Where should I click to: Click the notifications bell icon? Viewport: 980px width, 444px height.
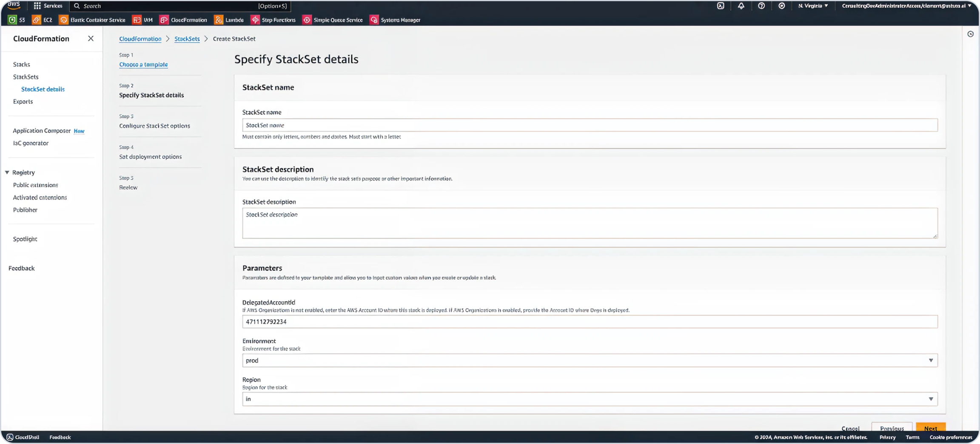(741, 6)
